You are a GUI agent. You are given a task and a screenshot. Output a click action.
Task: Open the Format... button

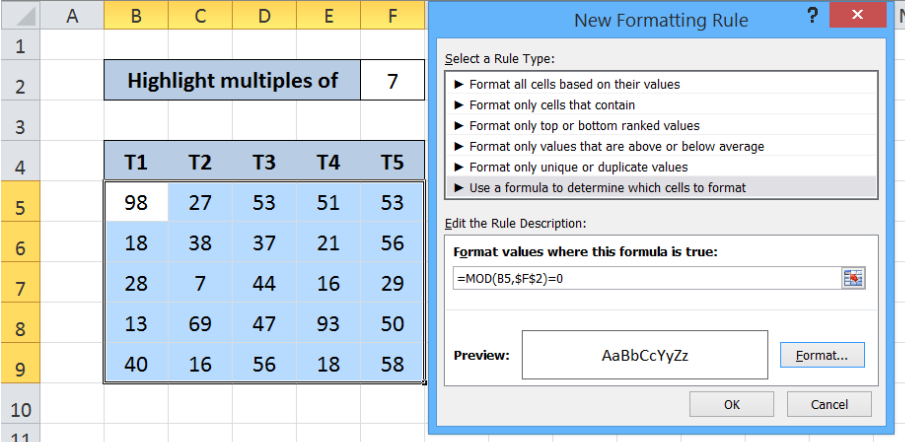pyautogui.click(x=822, y=355)
